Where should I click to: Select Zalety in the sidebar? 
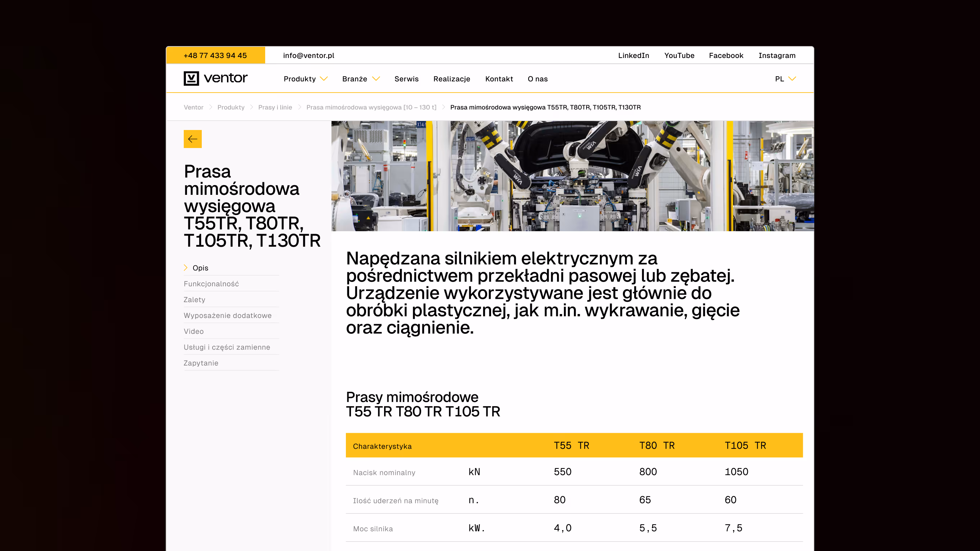pos(195,300)
